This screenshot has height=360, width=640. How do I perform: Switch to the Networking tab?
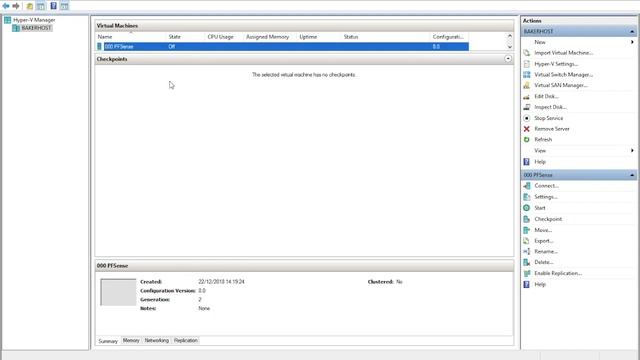pos(156,340)
